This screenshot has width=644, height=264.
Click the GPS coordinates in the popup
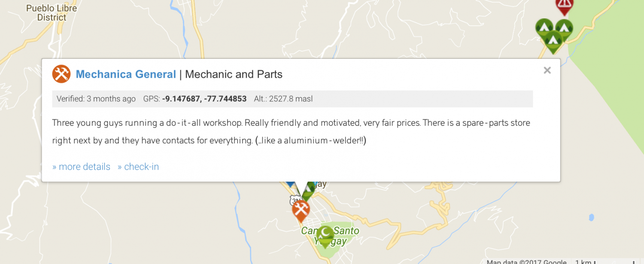[x=204, y=99]
